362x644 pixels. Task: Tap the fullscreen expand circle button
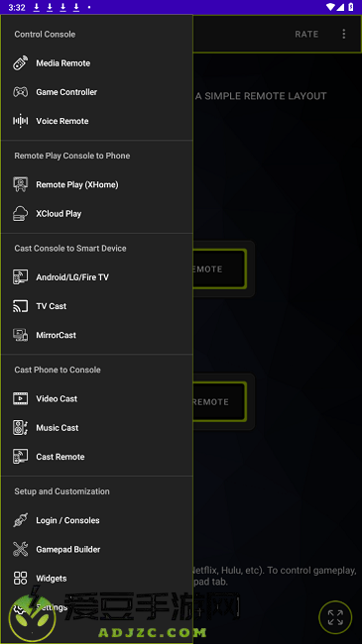tap(335, 617)
